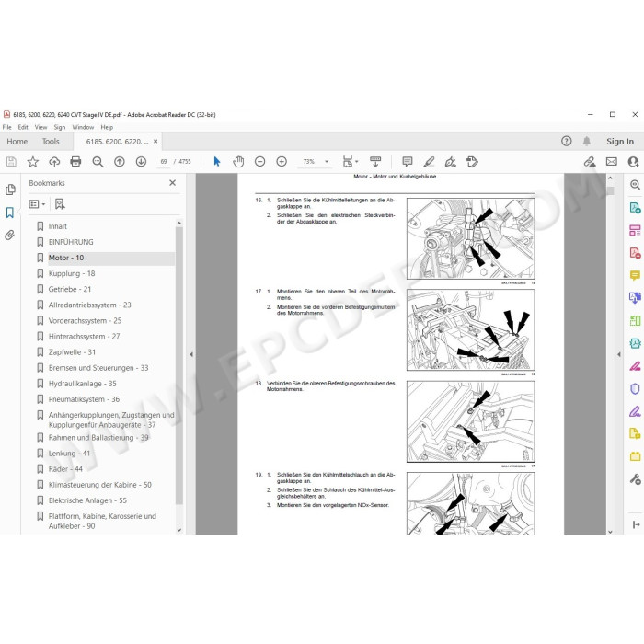Select the Allradantriebssystem - 23 bookmark
Image resolution: width=644 pixels, height=644 pixels.
click(89, 305)
